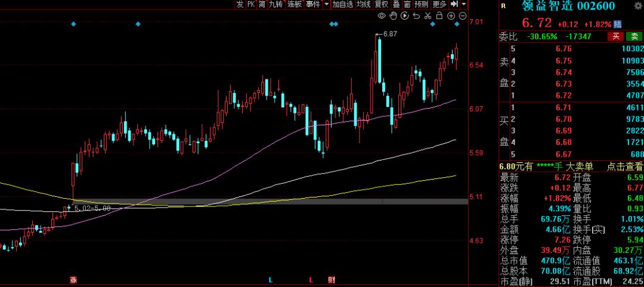Click the 财 marker on timeline

pos(332,279)
